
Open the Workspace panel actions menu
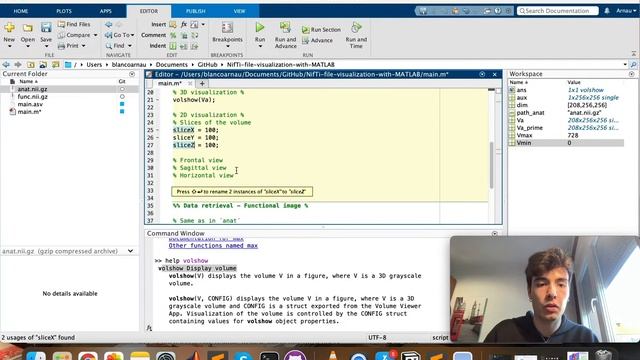point(631,74)
